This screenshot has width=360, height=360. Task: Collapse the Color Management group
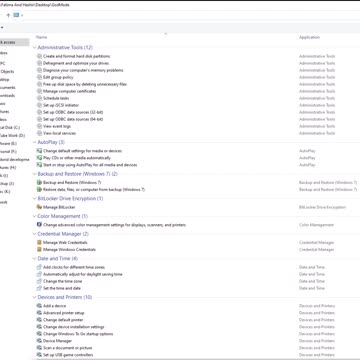35,216
